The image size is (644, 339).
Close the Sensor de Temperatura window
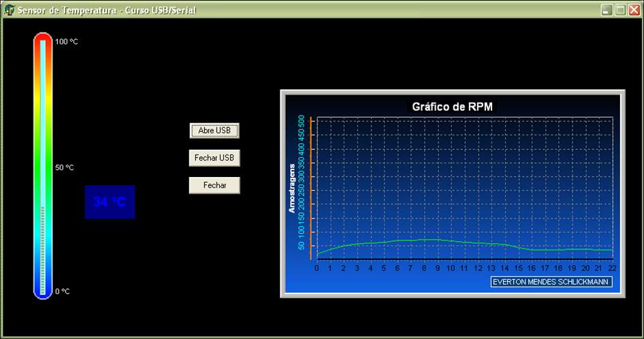pyautogui.click(x=634, y=10)
